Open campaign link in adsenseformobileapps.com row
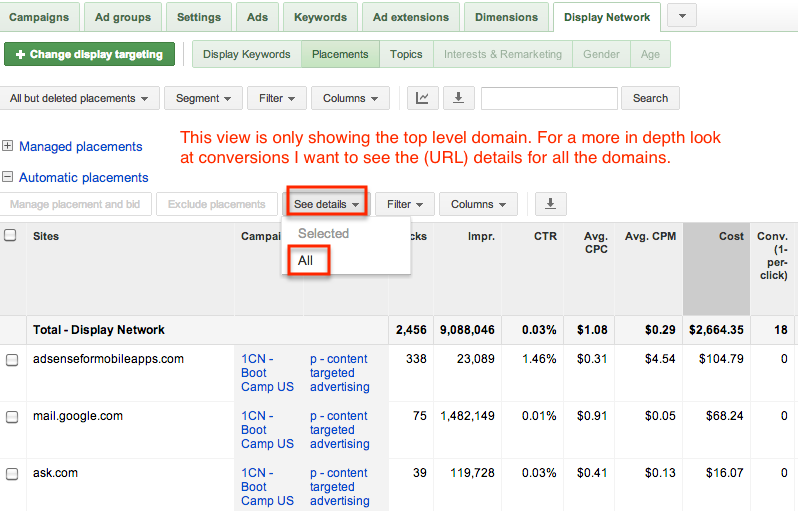The height and width of the screenshot is (511, 798). pos(267,373)
